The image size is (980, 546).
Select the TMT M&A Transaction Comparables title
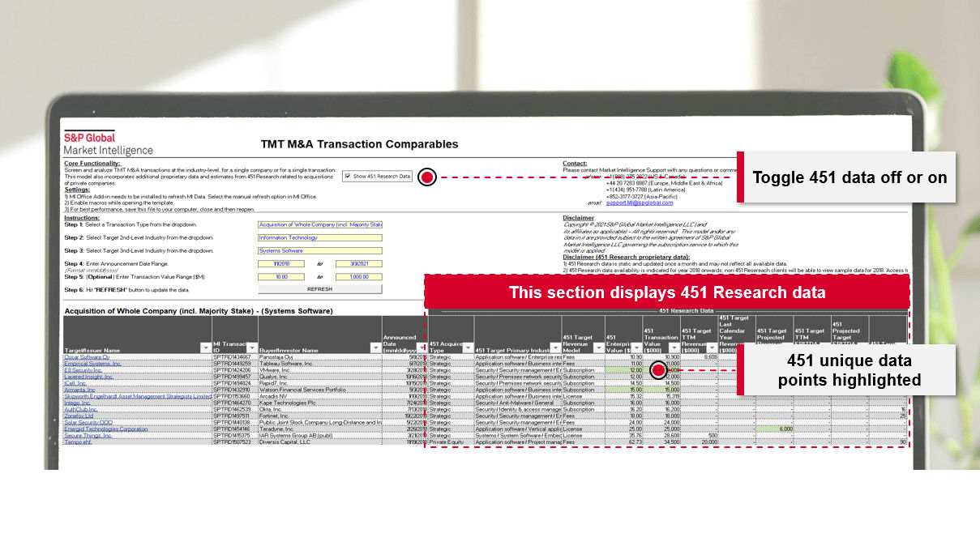(x=359, y=144)
